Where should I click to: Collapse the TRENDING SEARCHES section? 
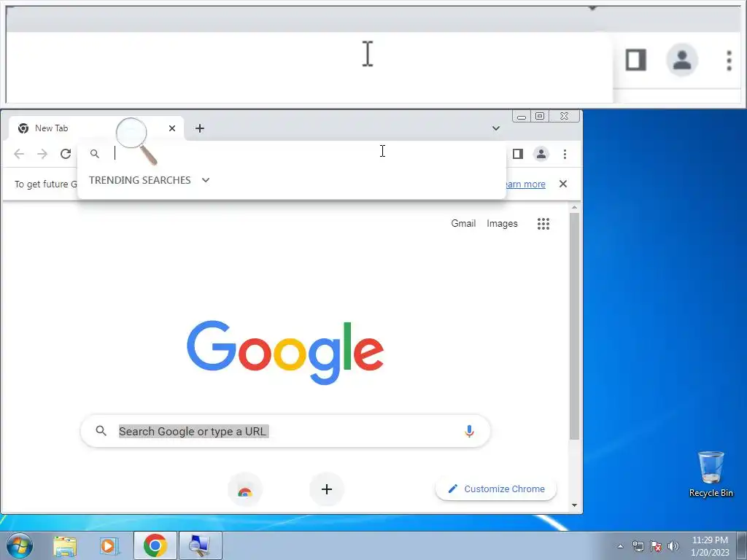click(205, 180)
